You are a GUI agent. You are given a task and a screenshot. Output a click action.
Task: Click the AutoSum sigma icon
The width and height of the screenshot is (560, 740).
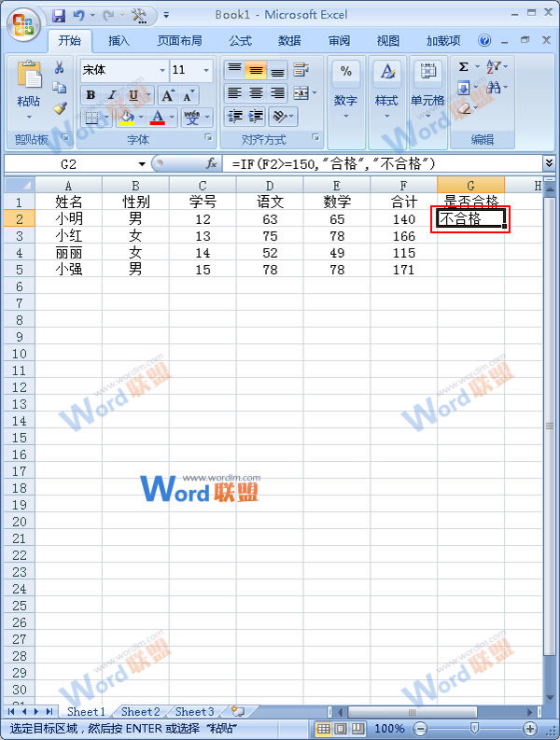(463, 67)
